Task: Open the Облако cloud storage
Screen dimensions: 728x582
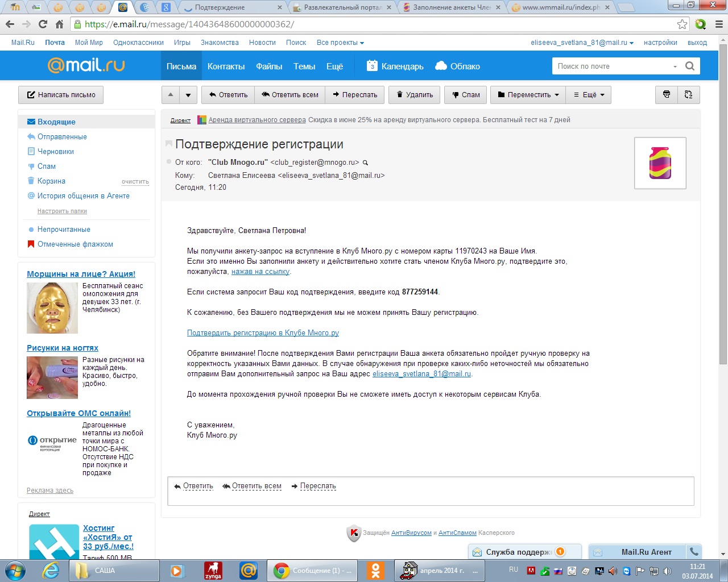Action: (x=458, y=66)
